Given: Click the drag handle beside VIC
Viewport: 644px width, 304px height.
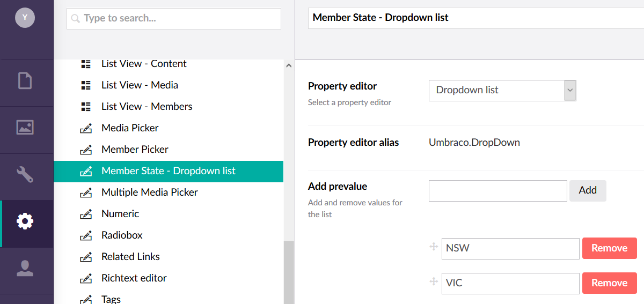Looking at the screenshot, I should (x=434, y=281).
